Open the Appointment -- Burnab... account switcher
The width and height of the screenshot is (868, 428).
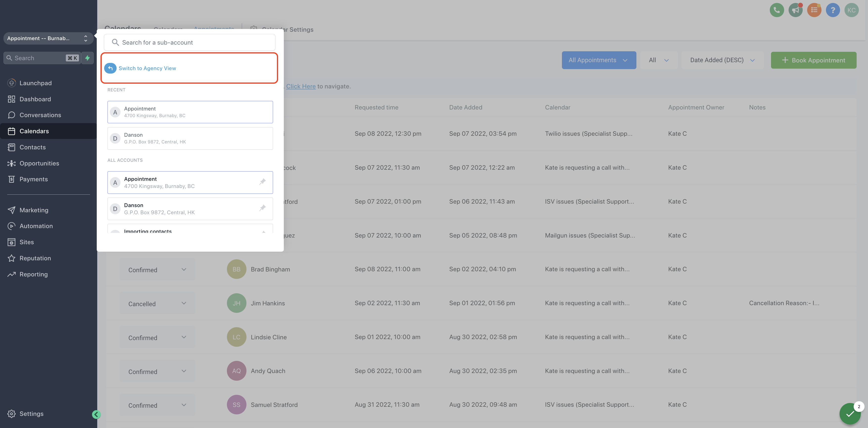(48, 38)
